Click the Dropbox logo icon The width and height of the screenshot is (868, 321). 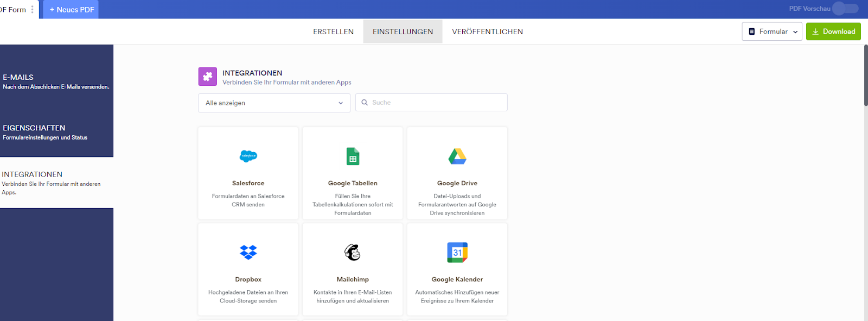(x=248, y=252)
